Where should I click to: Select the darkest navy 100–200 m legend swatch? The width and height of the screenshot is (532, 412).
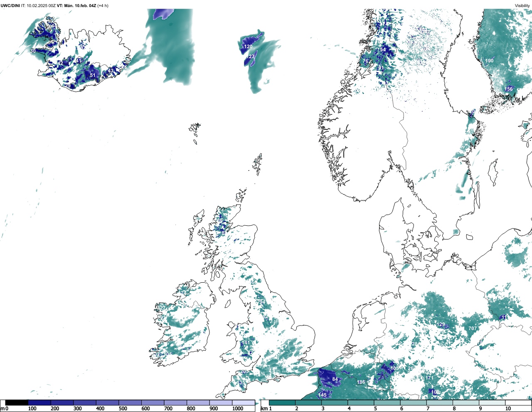tap(39, 403)
